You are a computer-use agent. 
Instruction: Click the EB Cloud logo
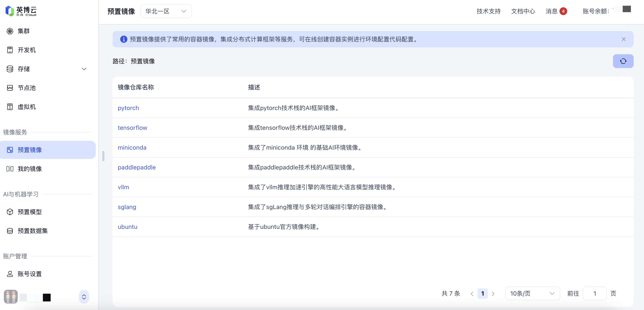tap(21, 11)
